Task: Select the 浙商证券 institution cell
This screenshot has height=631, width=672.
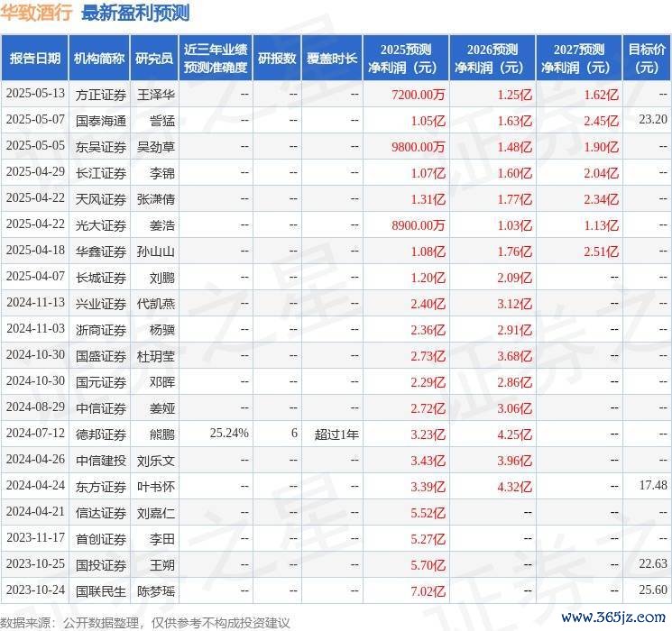Action: [101, 330]
